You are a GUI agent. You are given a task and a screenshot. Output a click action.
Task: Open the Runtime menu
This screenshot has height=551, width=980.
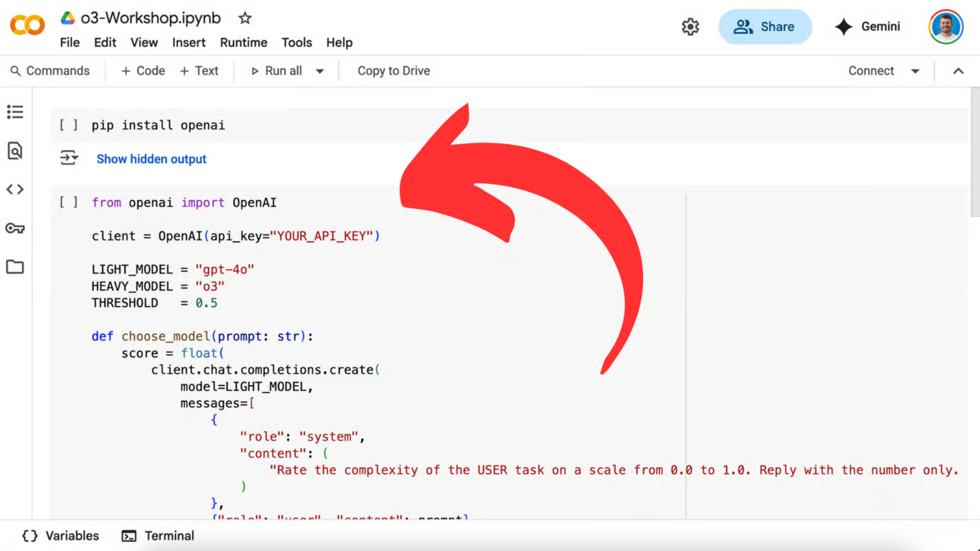pos(243,42)
